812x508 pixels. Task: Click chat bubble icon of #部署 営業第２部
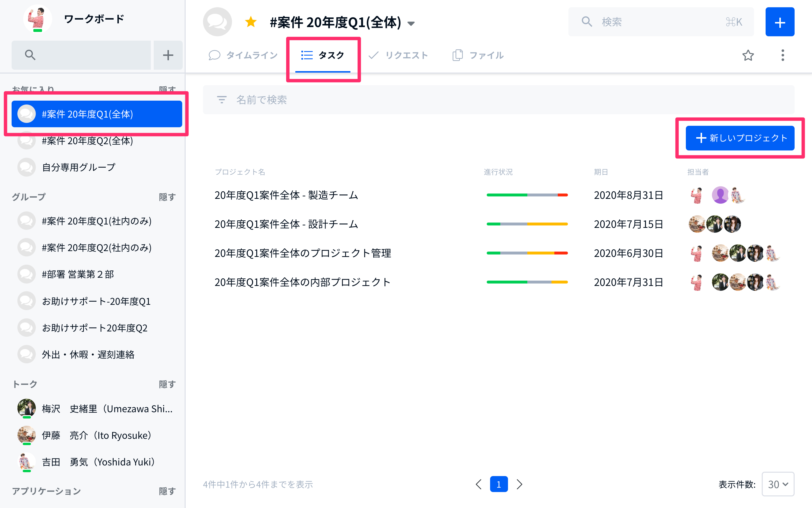tap(27, 275)
